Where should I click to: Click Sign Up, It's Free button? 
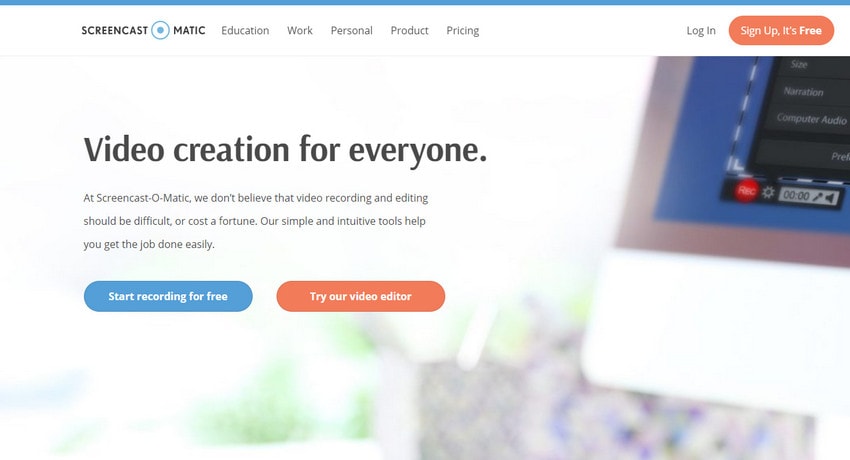(781, 30)
